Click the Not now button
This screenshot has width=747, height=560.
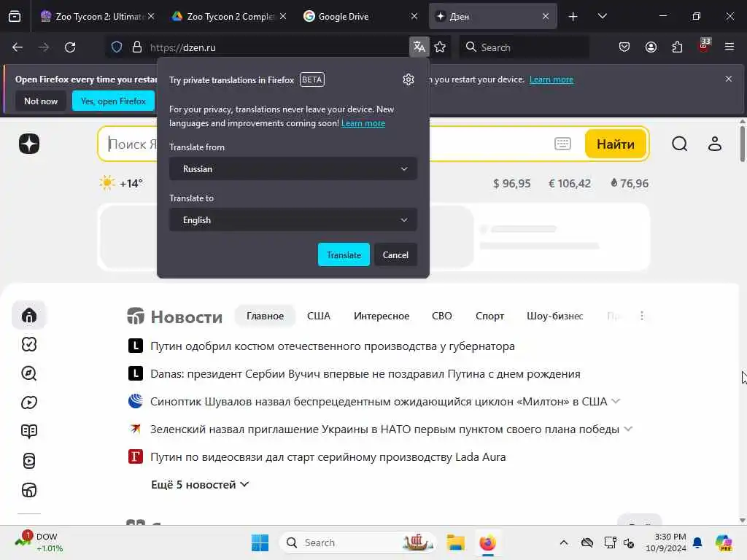click(41, 101)
